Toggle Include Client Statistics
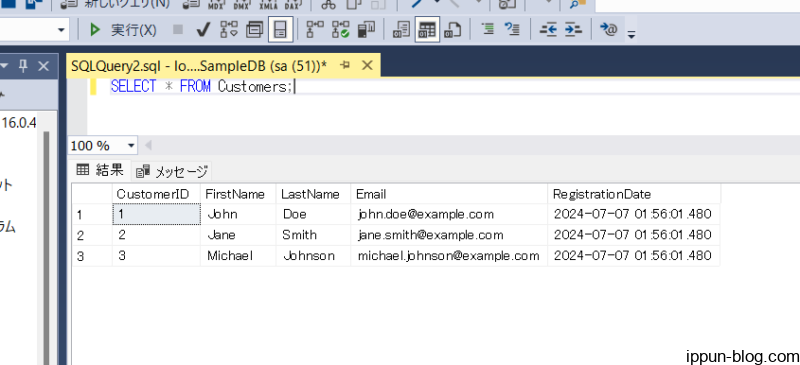The height and width of the screenshot is (365, 800). 366,30
